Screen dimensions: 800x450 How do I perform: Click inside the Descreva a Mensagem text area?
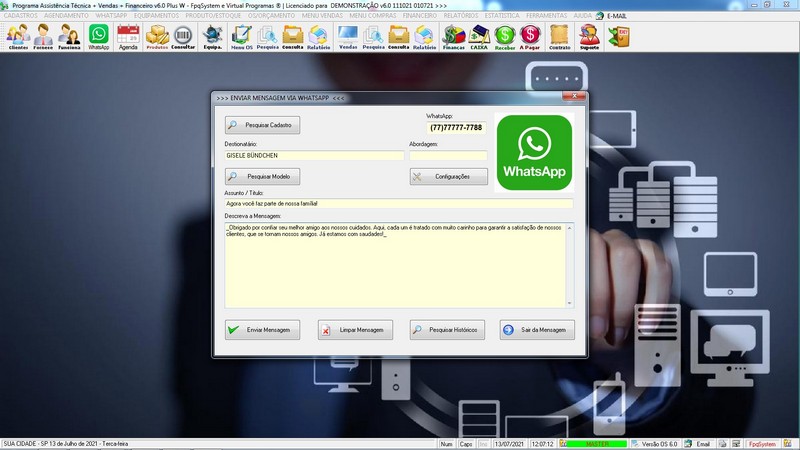coord(395,265)
